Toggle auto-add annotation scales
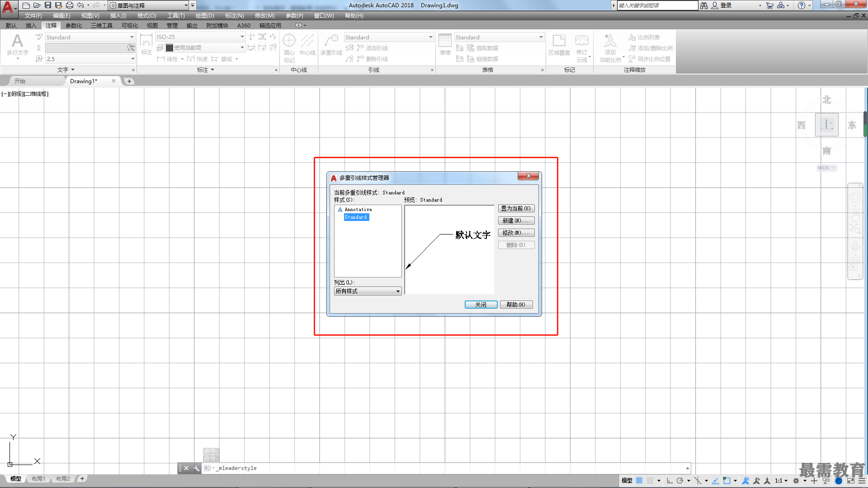Screen dimensions: 868x488 tap(756, 481)
